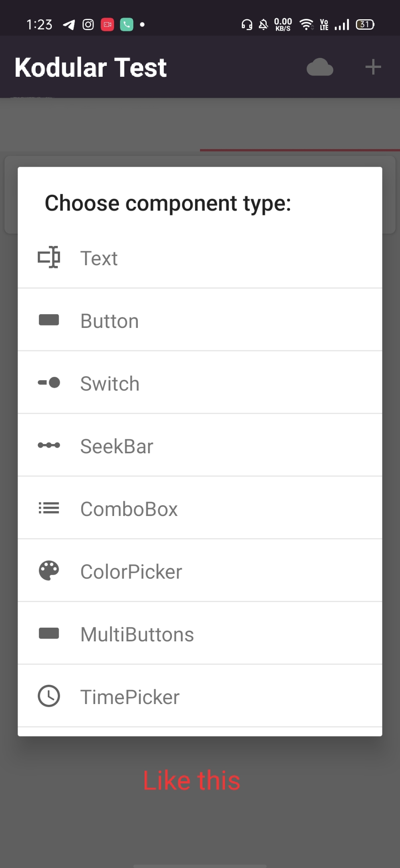
Task: Select Button from component list
Action: pos(110,321)
